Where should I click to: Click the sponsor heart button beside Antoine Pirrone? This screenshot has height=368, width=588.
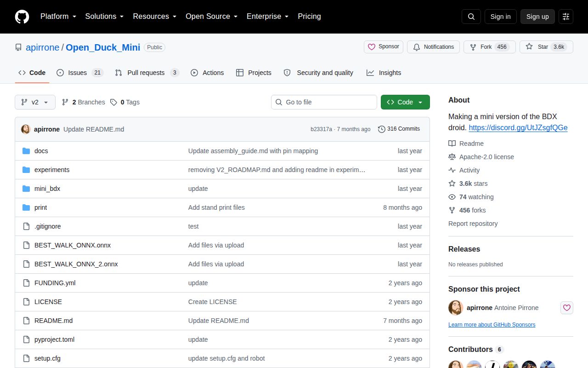567,308
